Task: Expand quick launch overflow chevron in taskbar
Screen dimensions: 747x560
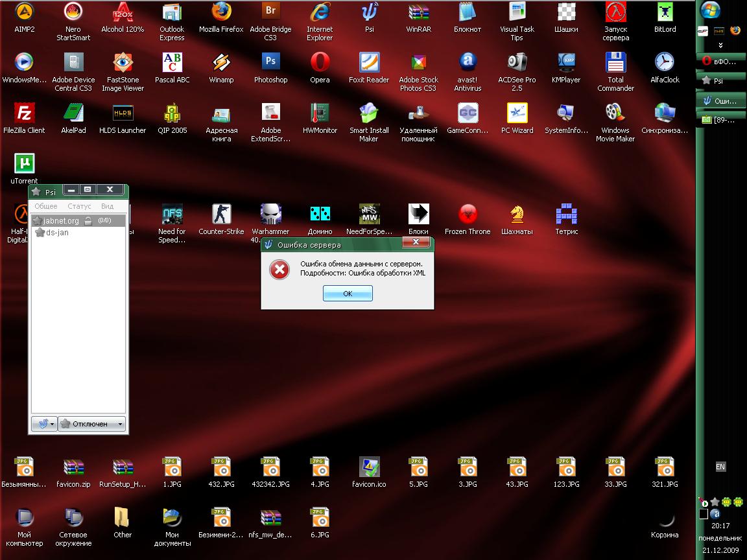Action: pyautogui.click(x=720, y=45)
